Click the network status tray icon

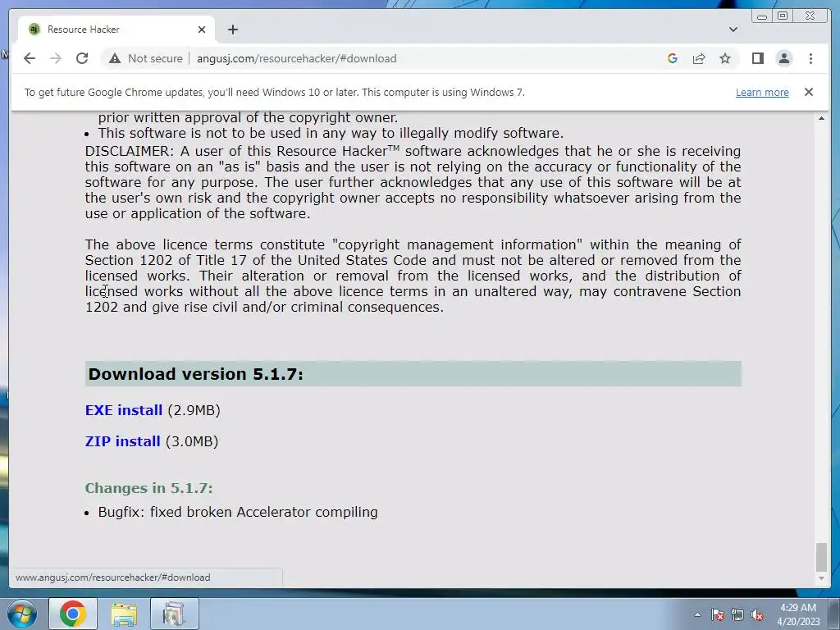pyautogui.click(x=737, y=614)
